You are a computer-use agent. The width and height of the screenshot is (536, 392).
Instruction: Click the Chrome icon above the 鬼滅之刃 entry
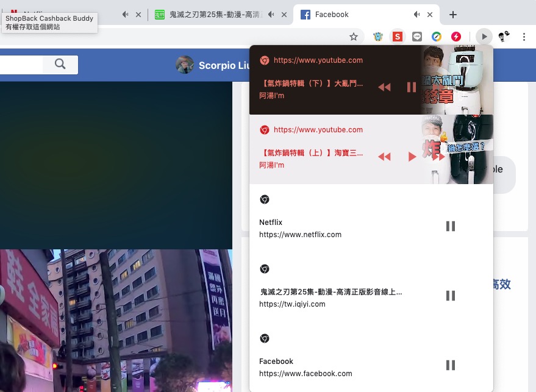[x=265, y=269]
